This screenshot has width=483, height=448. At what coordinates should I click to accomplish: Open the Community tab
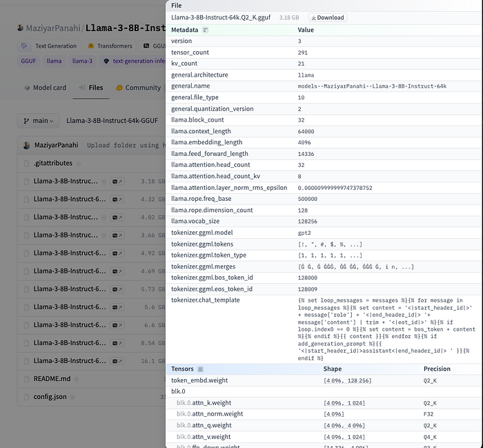coord(138,88)
